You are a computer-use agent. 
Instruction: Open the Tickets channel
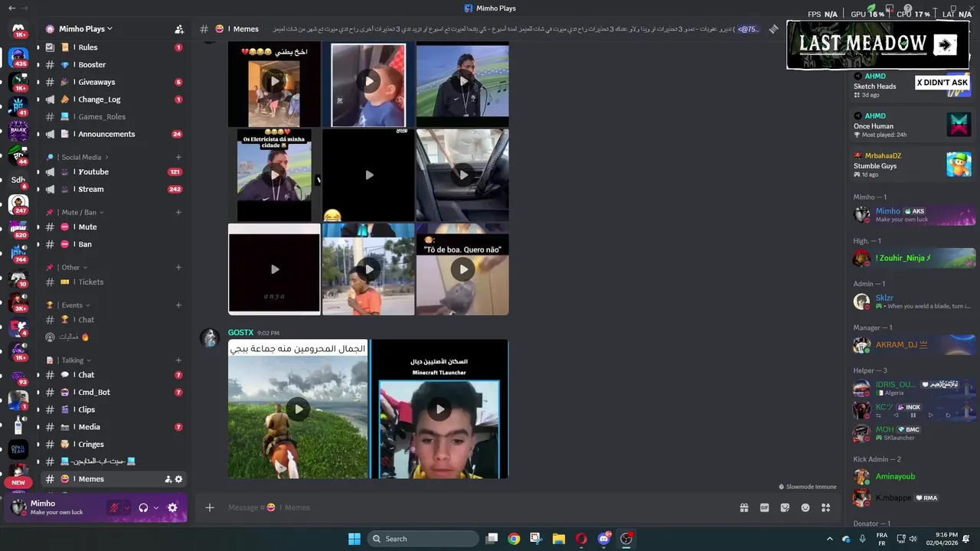click(x=113, y=282)
